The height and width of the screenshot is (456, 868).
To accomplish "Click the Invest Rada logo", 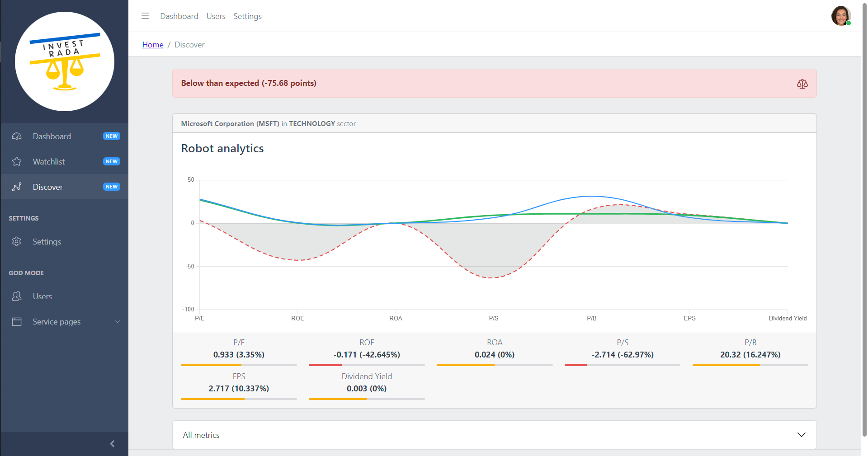I will click(65, 61).
